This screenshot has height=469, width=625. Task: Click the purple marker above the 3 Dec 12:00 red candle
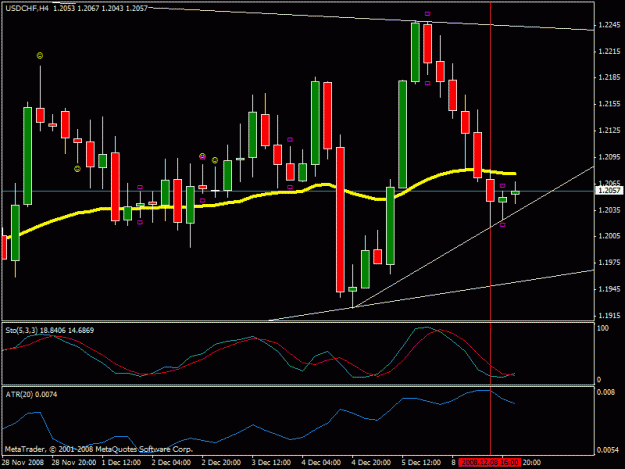290,139
